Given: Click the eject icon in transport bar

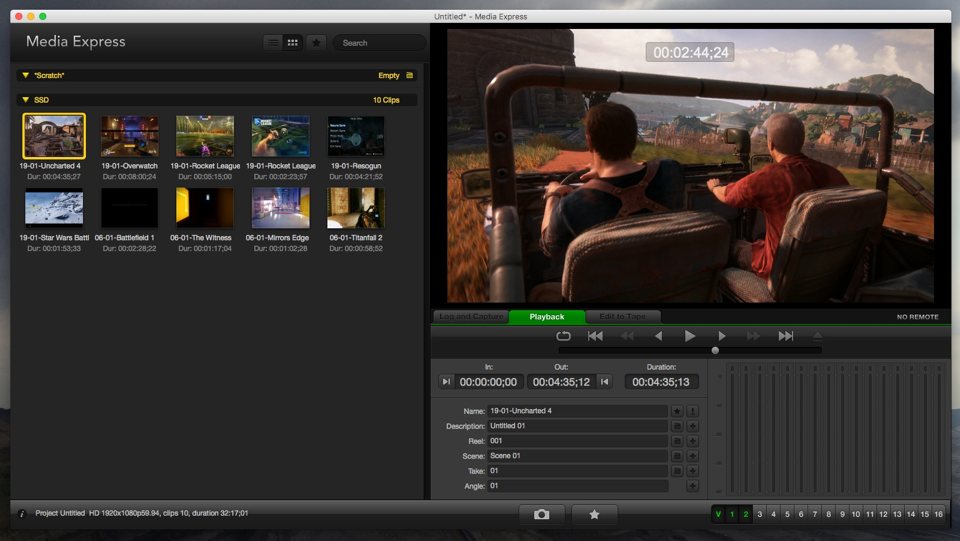Looking at the screenshot, I should coord(817,336).
